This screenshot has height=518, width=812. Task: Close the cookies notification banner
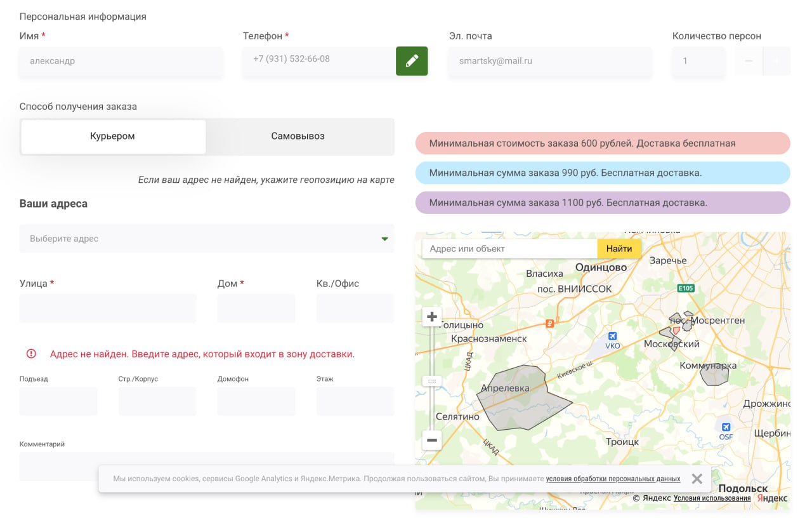click(697, 479)
